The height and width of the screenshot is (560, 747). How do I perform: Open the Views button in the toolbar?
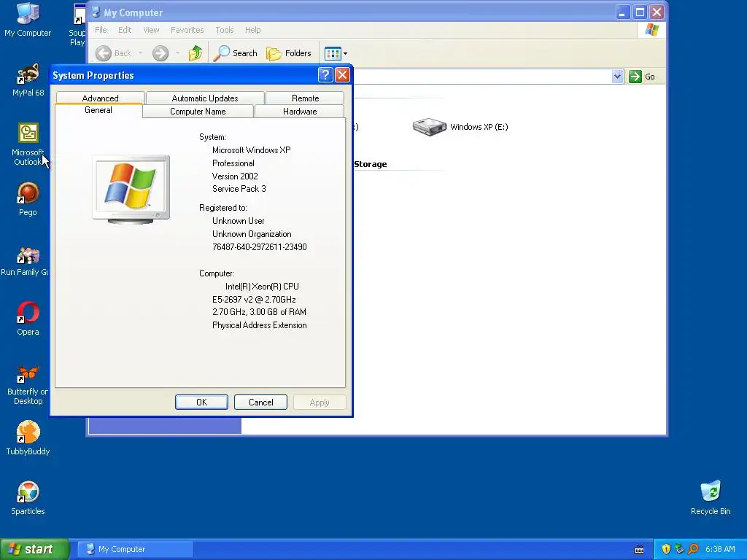[333, 53]
